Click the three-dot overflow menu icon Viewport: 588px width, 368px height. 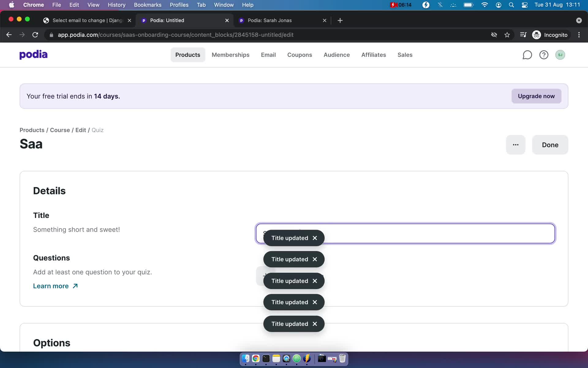[x=516, y=144]
